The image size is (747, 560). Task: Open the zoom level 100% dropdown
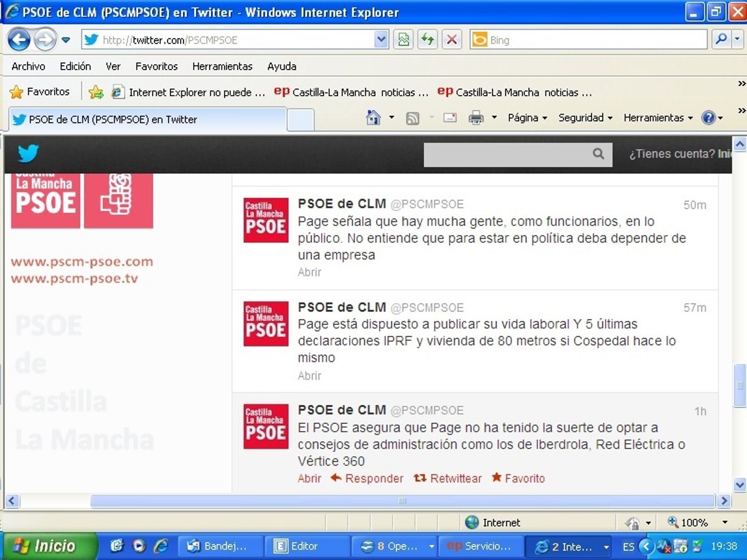coord(725,523)
